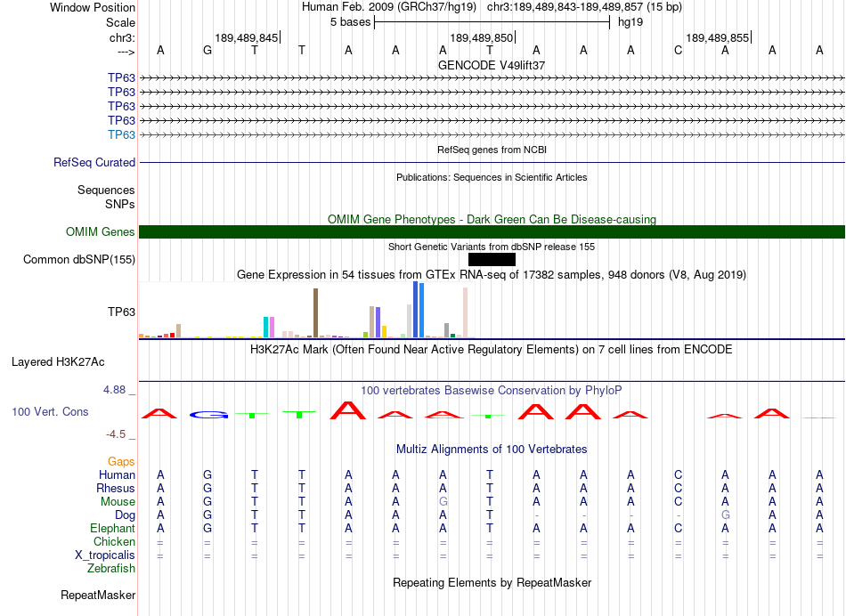Select the Scale label
The width and height of the screenshot is (846, 616).
(120, 22)
